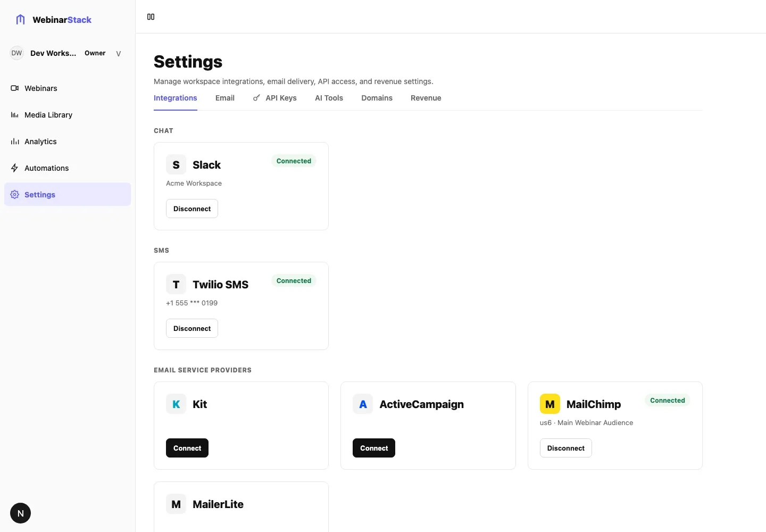Click the Automations lightning icon

[x=15, y=168]
